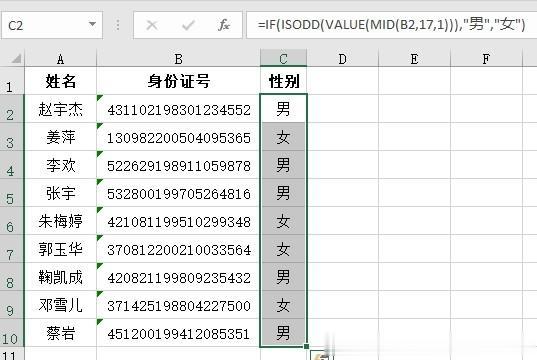Open the Insert Function fx icon
Image resolution: width=537 pixels, height=360 pixels.
click(x=224, y=25)
